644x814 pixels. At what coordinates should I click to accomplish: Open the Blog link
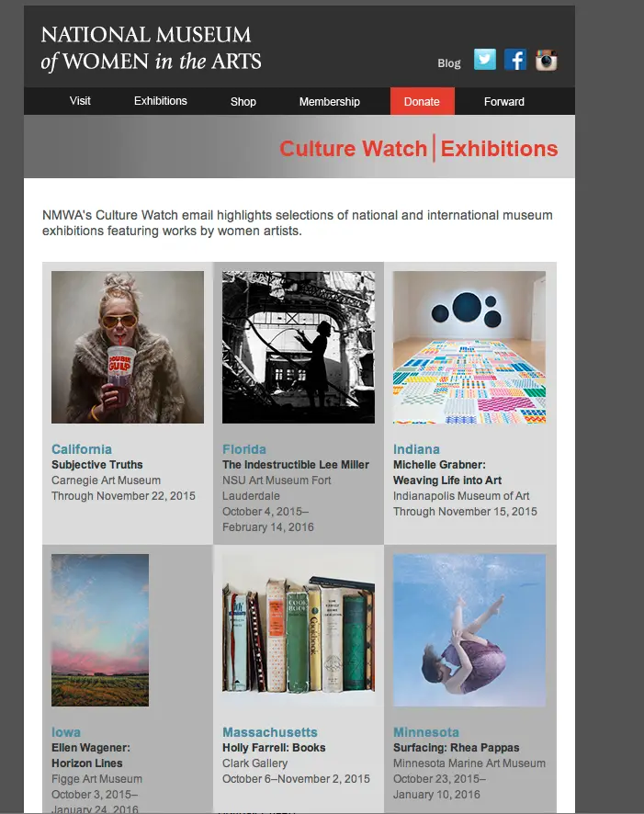(x=449, y=62)
